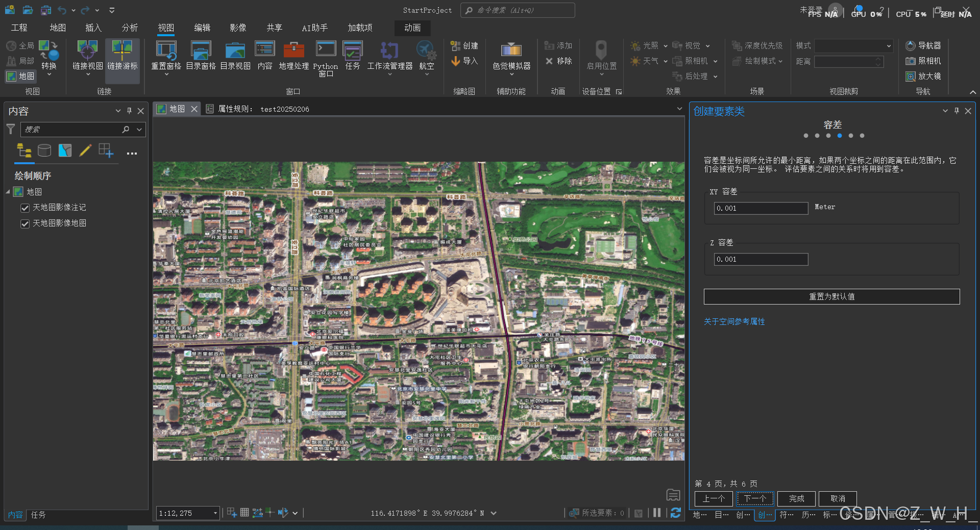Click the grid icon in map status bar
The width and height of the screenshot is (980, 530).
[x=244, y=512]
